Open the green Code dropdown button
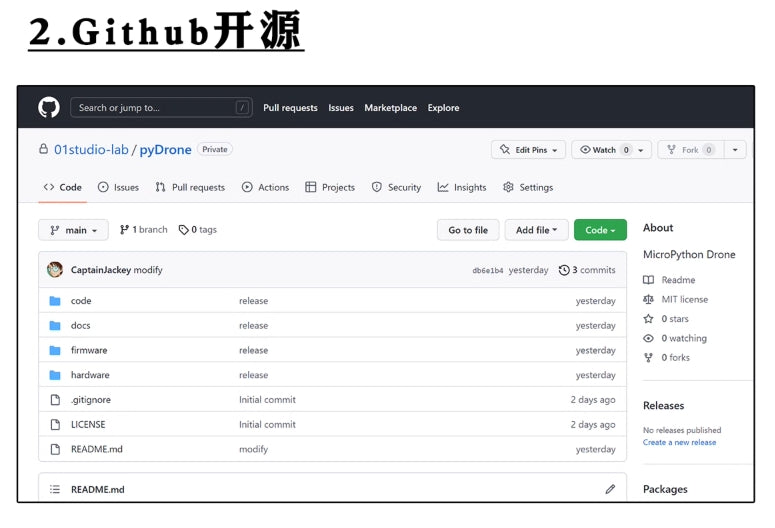Viewport: 775px width, 528px height. click(600, 230)
